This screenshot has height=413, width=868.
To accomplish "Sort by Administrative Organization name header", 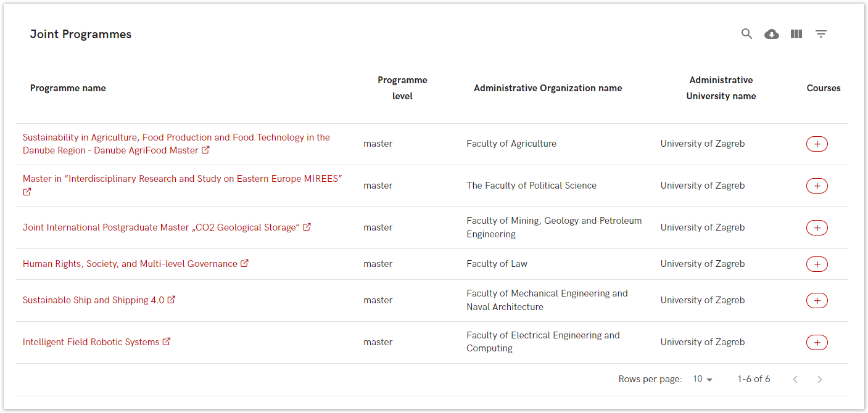I will [547, 88].
